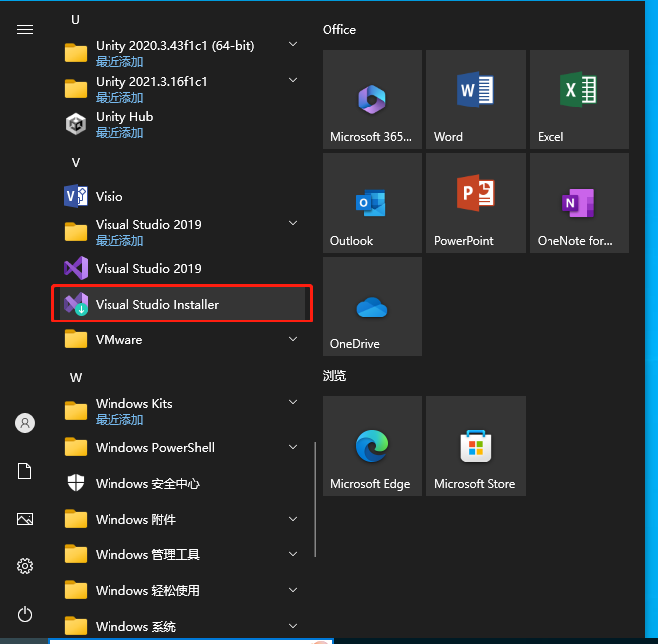Select Windows 轻松使用 folder label
Image resolution: width=658 pixels, height=644 pixels.
coord(147,590)
